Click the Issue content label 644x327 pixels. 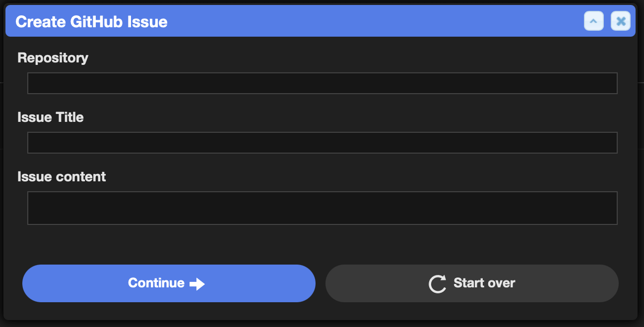pyautogui.click(x=62, y=177)
